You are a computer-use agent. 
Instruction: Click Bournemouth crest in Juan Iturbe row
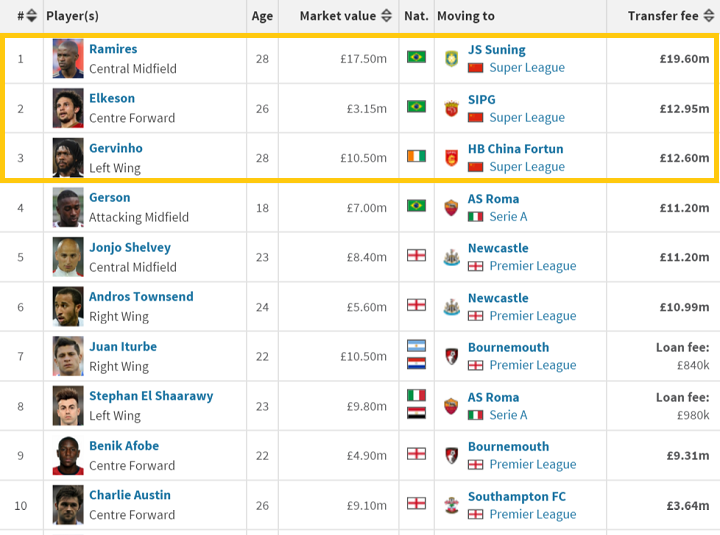click(x=451, y=356)
